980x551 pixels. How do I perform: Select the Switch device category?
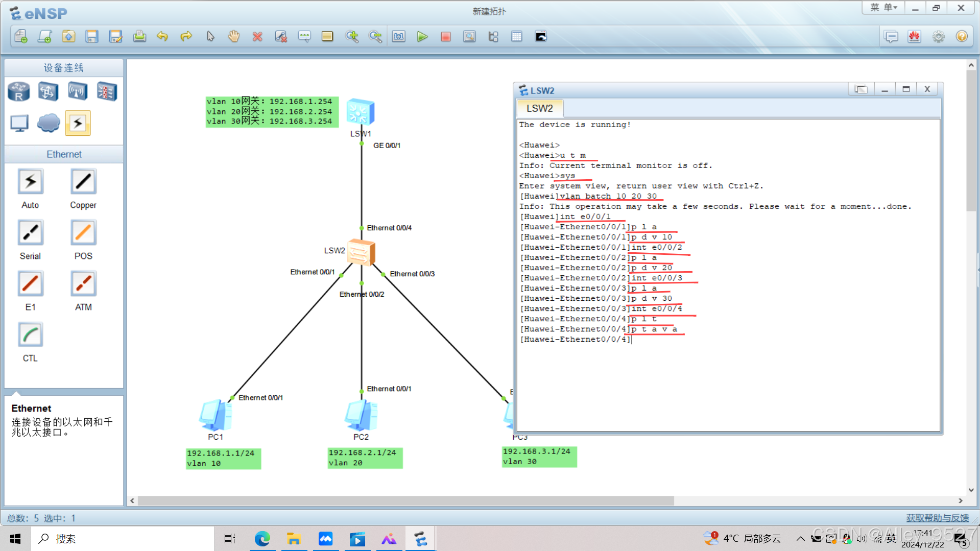coord(48,91)
